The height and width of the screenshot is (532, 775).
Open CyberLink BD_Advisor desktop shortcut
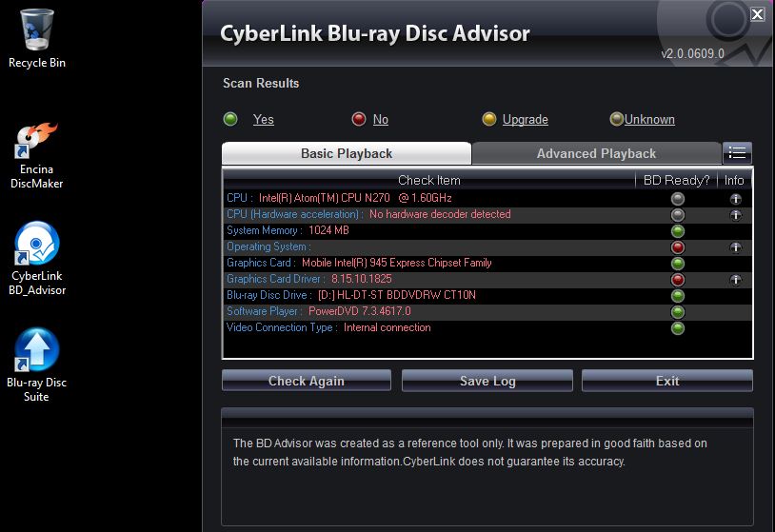click(x=36, y=258)
